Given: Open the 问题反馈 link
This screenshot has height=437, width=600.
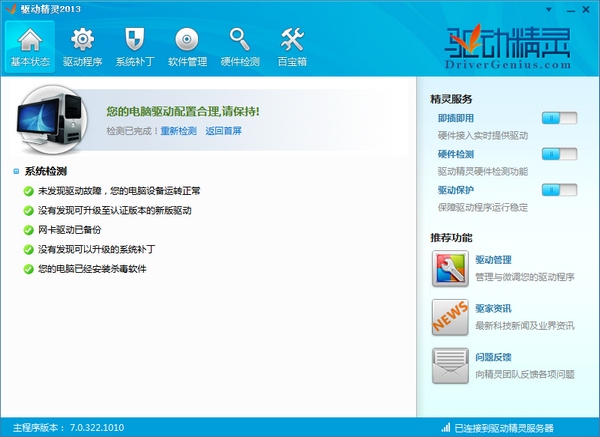Looking at the screenshot, I should pos(493,357).
